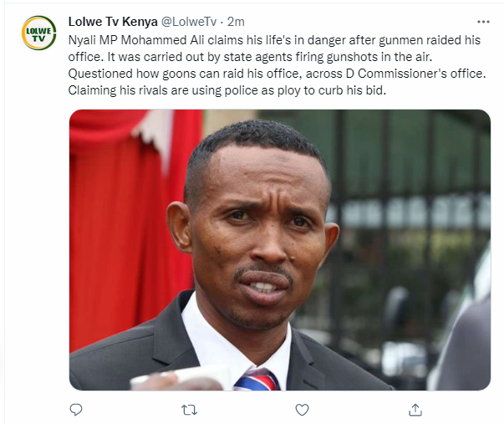Click the tweet text about Nyali MP
The image size is (504, 424).
(277, 65)
